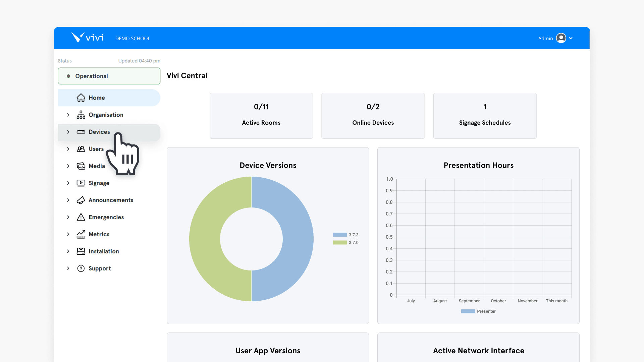The image size is (644, 362).
Task: Click the Vivi logo in the header
Action: (87, 38)
